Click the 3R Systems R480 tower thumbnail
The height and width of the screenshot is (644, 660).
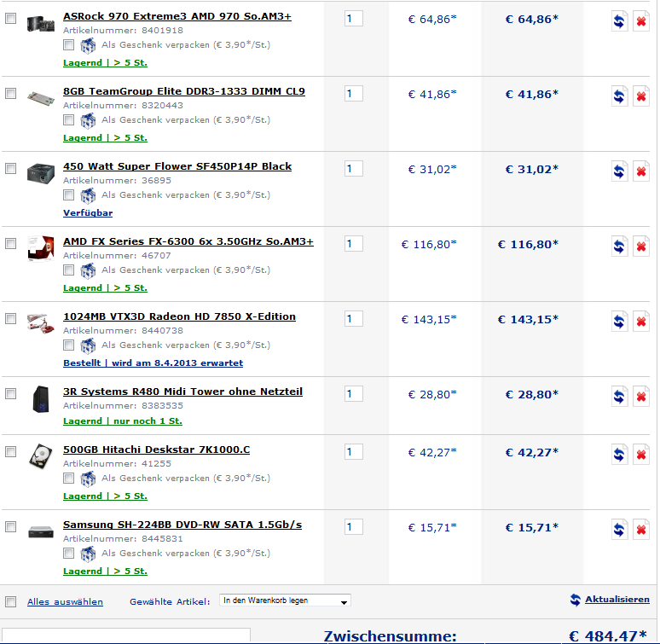pyautogui.click(x=41, y=399)
